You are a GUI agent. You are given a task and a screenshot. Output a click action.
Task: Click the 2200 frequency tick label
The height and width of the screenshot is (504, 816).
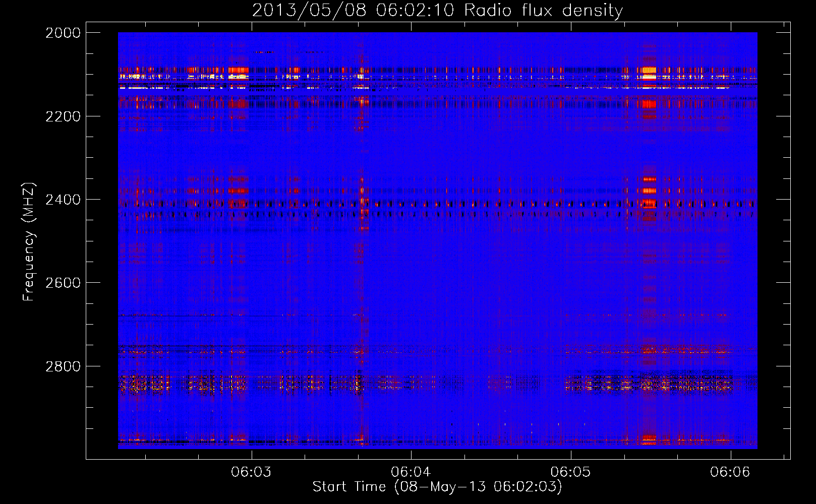[63, 116]
